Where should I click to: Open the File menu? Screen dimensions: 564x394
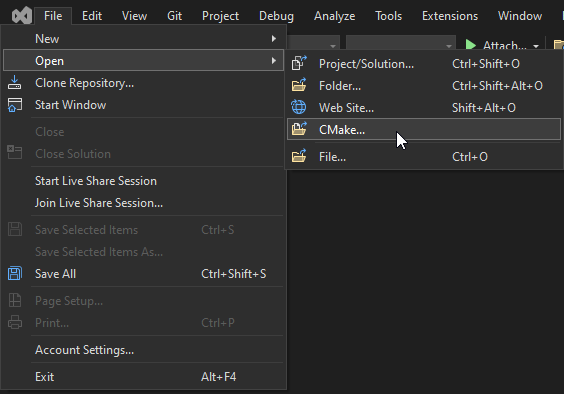coord(53,16)
